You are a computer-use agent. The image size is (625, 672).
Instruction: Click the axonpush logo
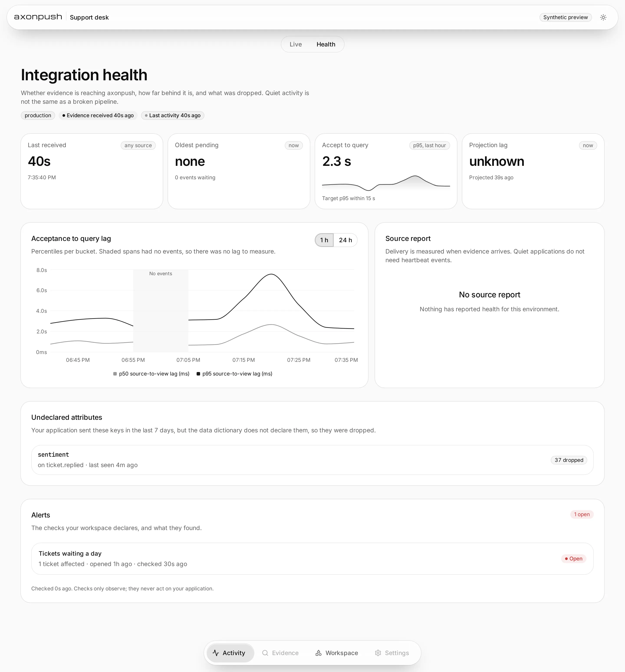[x=38, y=17]
